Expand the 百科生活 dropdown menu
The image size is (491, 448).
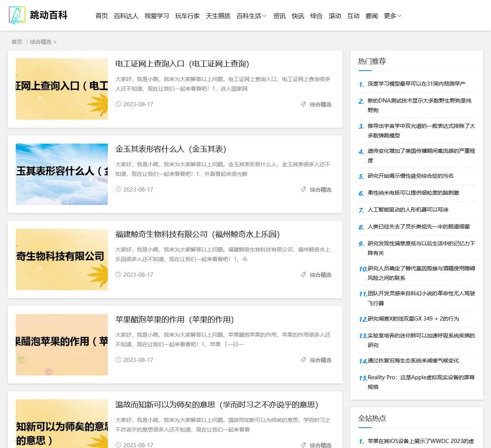pyautogui.click(x=252, y=16)
